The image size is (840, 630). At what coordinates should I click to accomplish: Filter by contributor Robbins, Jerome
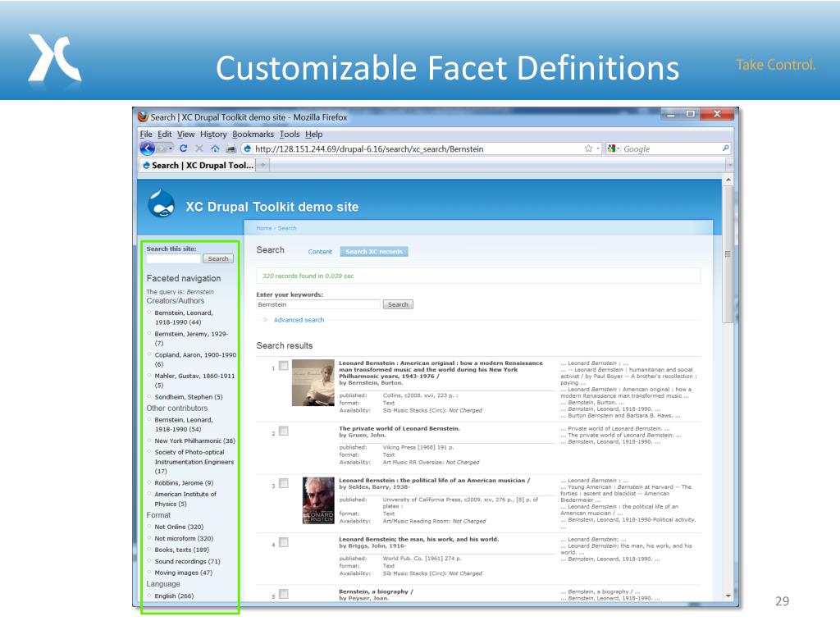[x=184, y=482]
